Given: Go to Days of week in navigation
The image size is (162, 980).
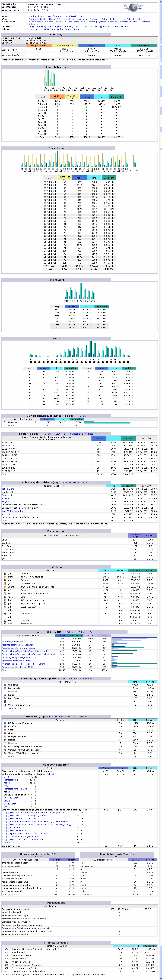Looking at the screenshot, I should tap(69, 16).
